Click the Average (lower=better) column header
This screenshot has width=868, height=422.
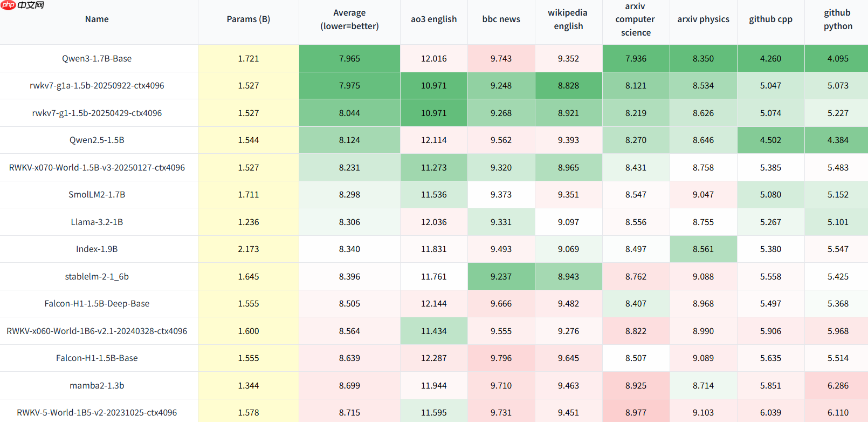click(349, 19)
